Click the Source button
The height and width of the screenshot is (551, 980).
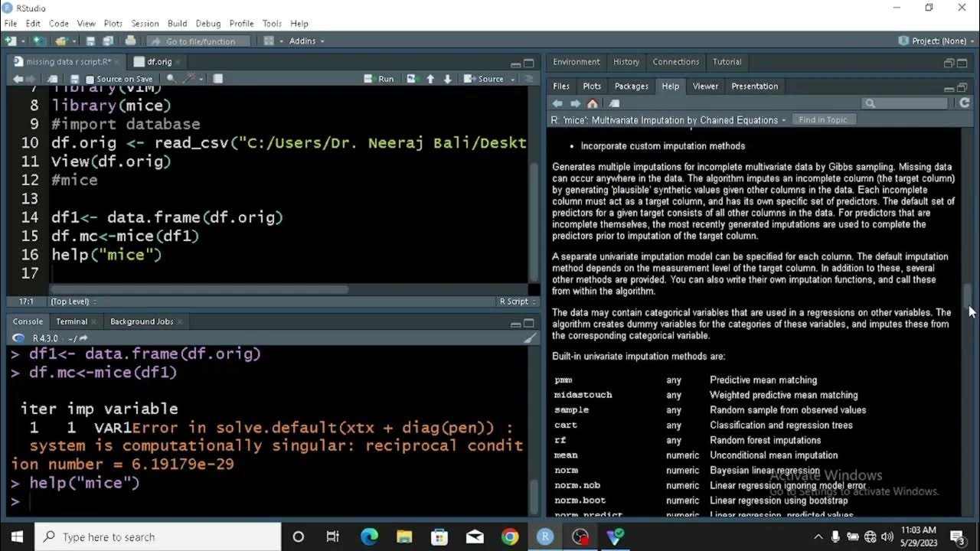(484, 79)
